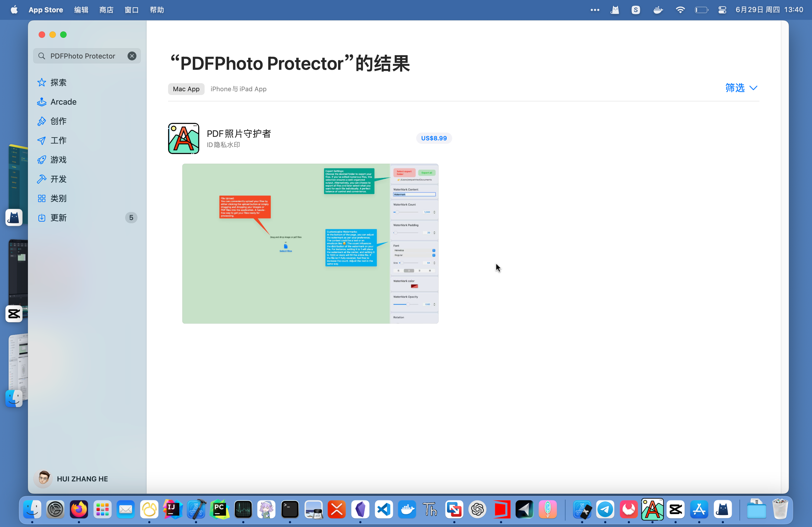
Task: Open the Apple menu
Action: [x=14, y=10]
